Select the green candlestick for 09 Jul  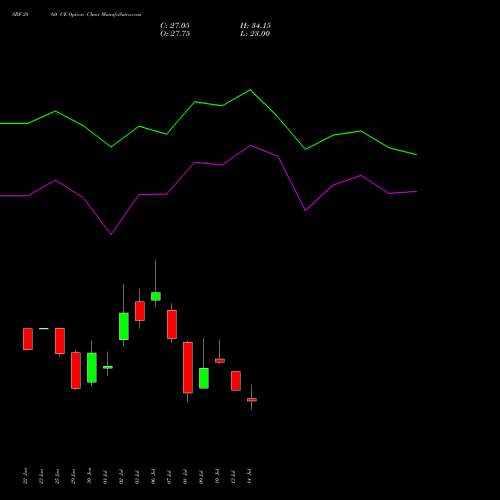point(204,378)
